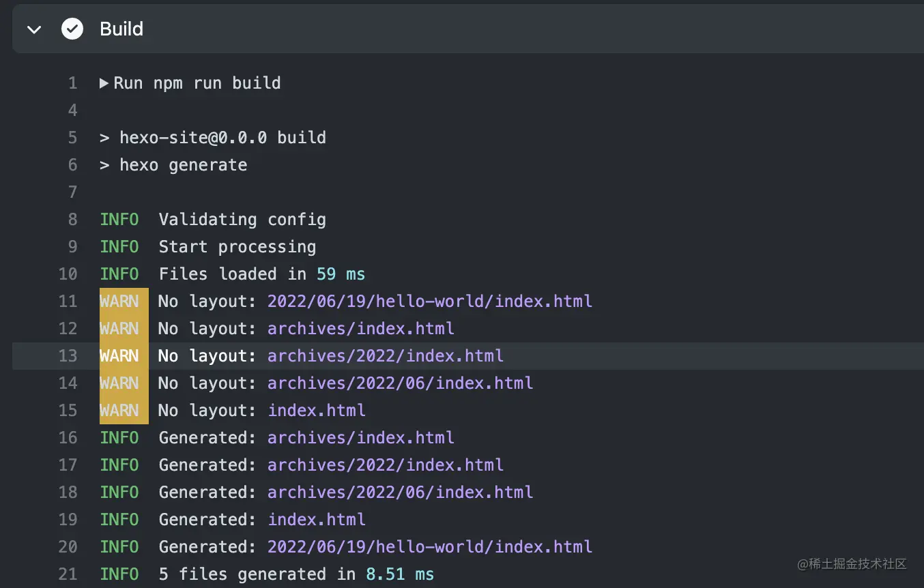Click the "Validating config" log message
This screenshot has width=924, height=588.
242,220
